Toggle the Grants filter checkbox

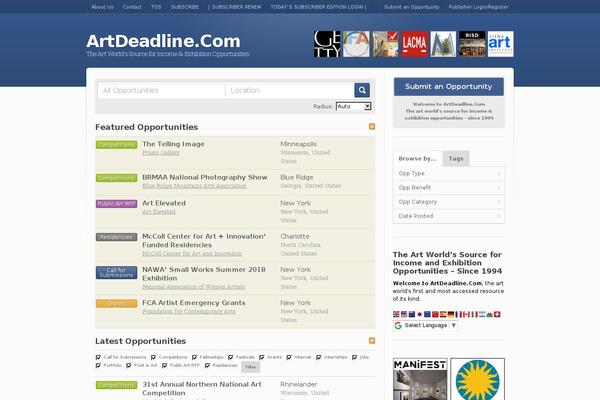(262, 357)
